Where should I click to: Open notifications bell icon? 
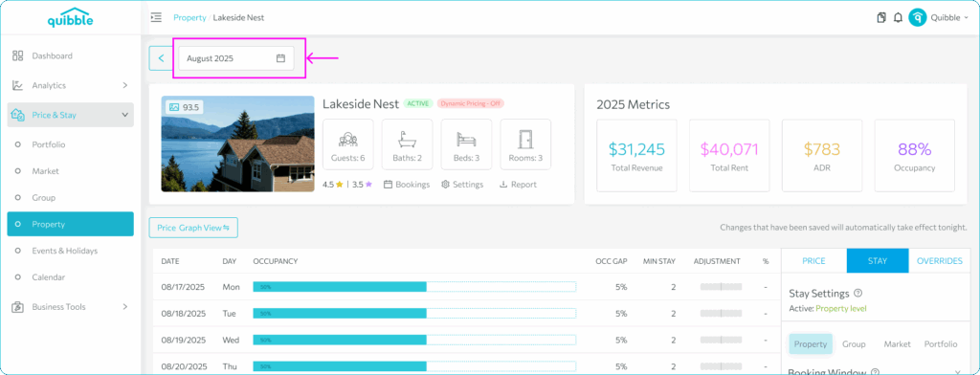898,17
